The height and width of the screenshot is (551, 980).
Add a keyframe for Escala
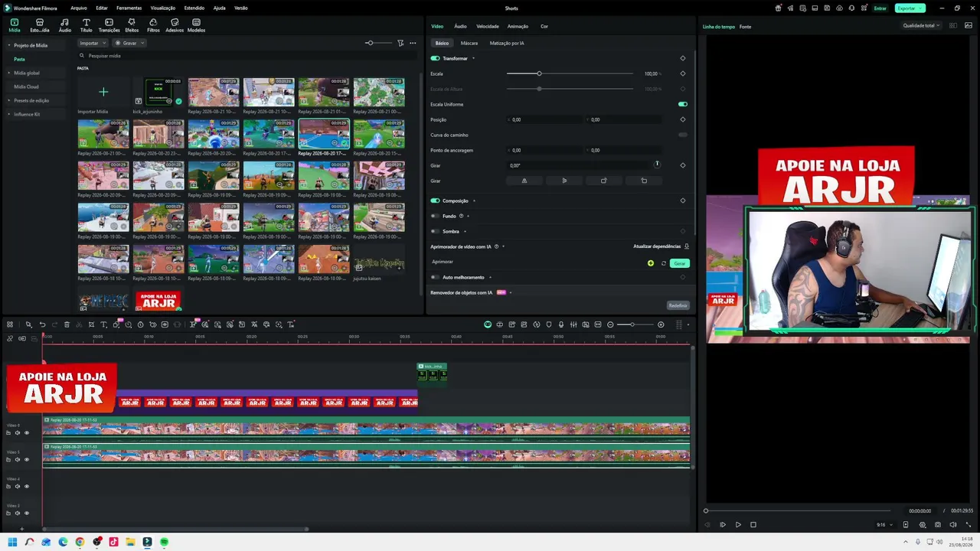(x=683, y=73)
